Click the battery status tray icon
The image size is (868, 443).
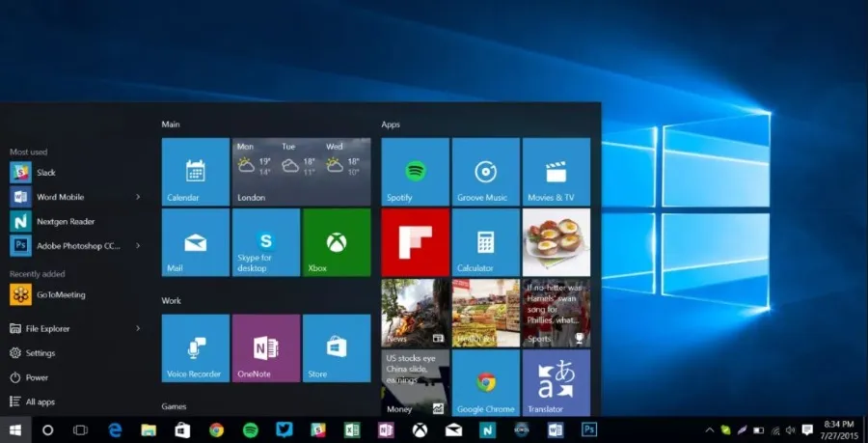coord(759,430)
